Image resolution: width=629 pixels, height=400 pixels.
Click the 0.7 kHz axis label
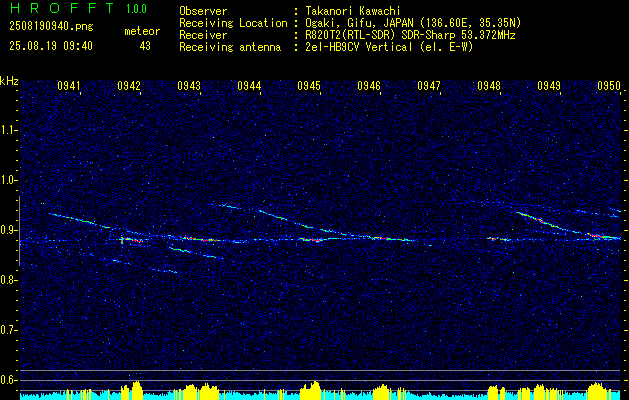pyautogui.click(x=8, y=330)
